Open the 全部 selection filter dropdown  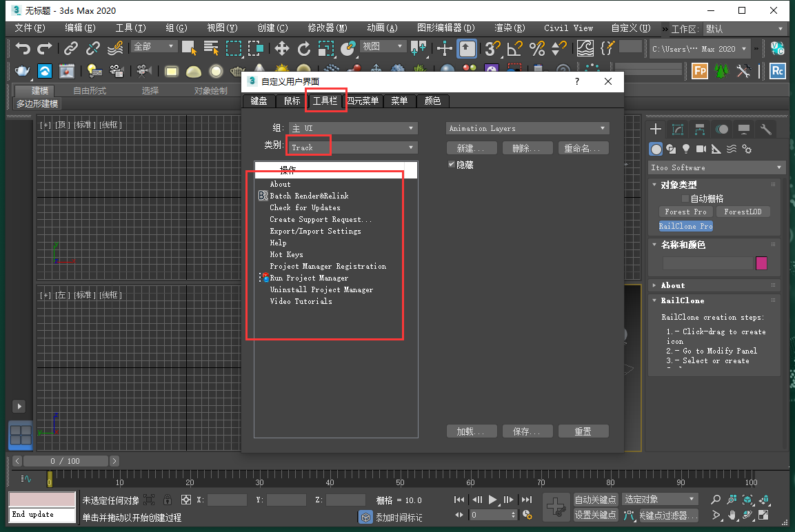(154, 47)
